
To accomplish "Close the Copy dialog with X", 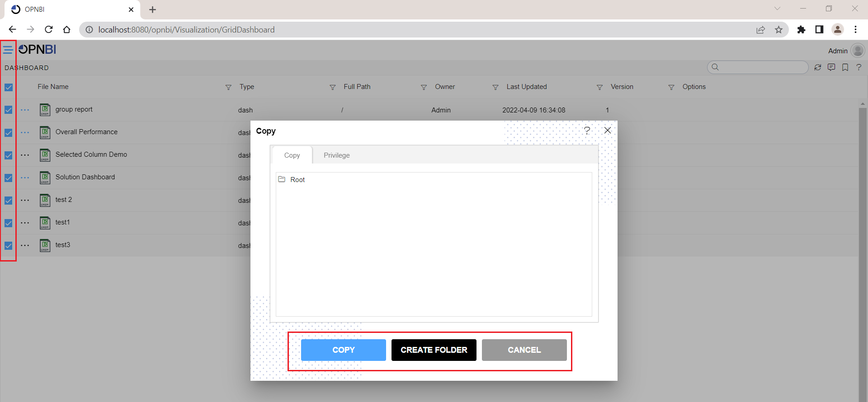I will [608, 130].
